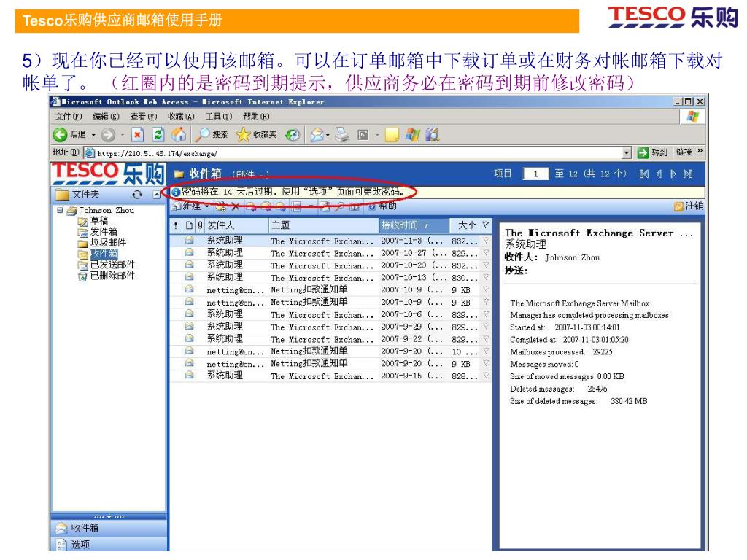Screen dimensions: 747x560
Task: Click the Stop loading icon
Action: coord(137,135)
